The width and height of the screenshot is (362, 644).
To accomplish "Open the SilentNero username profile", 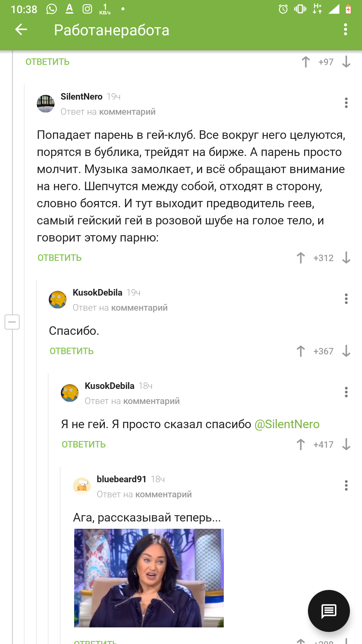I will click(81, 97).
